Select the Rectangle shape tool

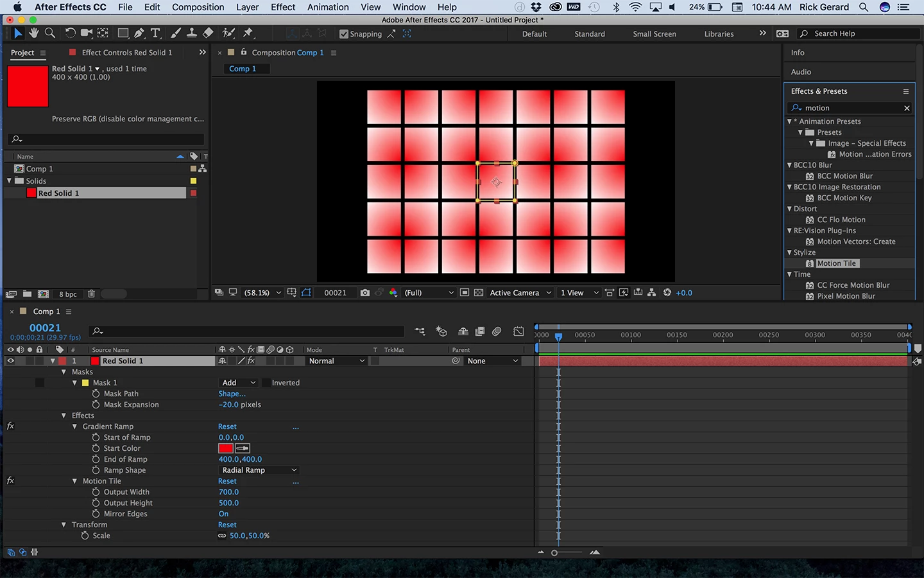[x=123, y=33]
